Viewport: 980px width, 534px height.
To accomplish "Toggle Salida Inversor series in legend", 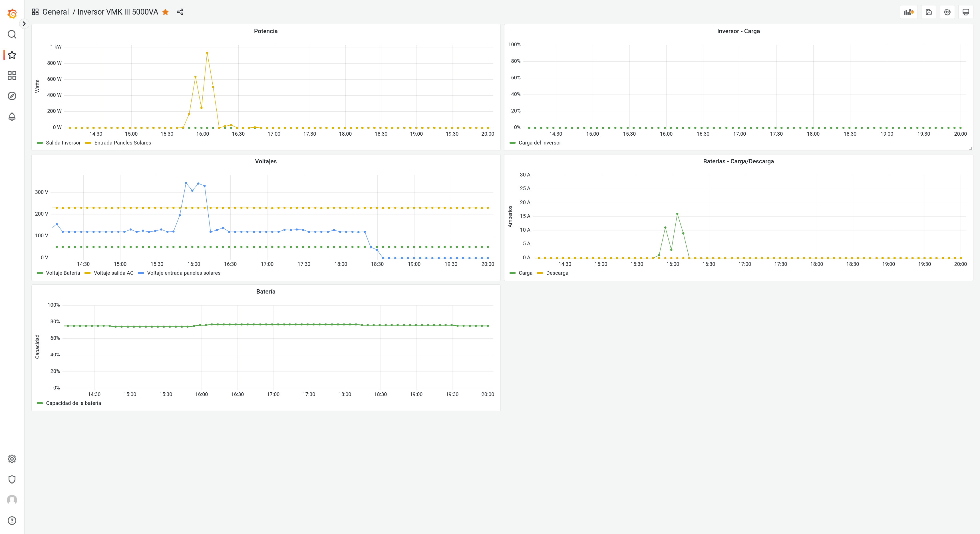I will coord(63,143).
